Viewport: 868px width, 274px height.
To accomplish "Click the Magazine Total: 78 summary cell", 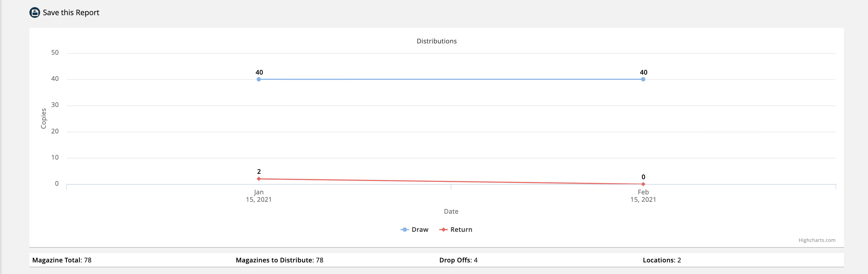I will click(x=62, y=260).
